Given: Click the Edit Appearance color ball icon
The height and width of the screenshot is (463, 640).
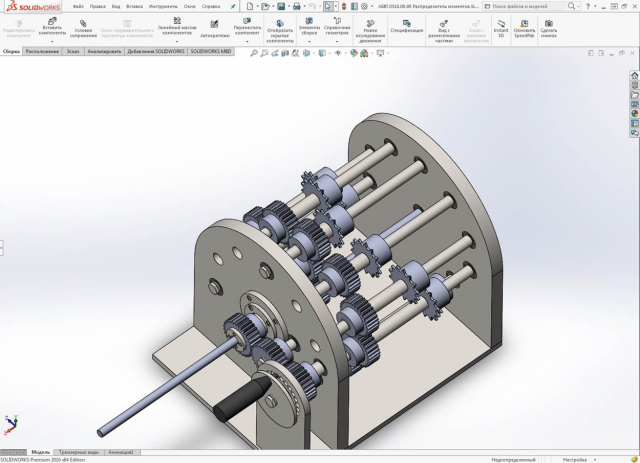Looking at the screenshot, I should (x=353, y=53).
